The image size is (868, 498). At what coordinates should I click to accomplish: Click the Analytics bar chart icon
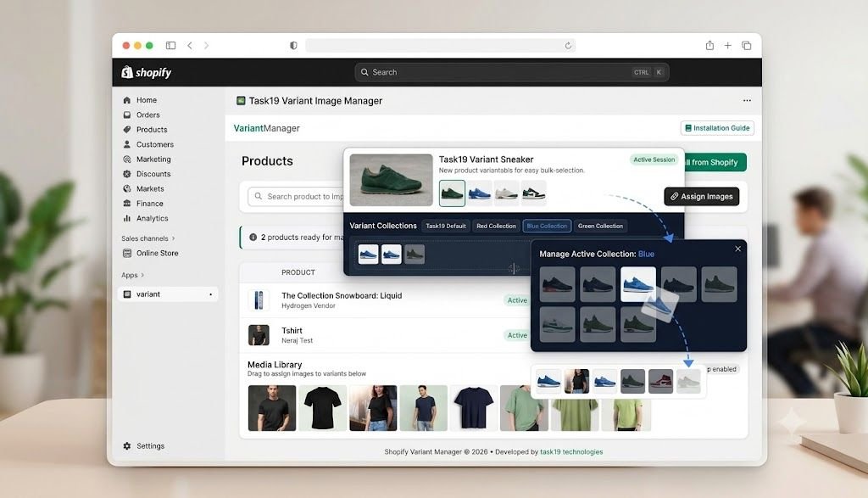pos(127,218)
